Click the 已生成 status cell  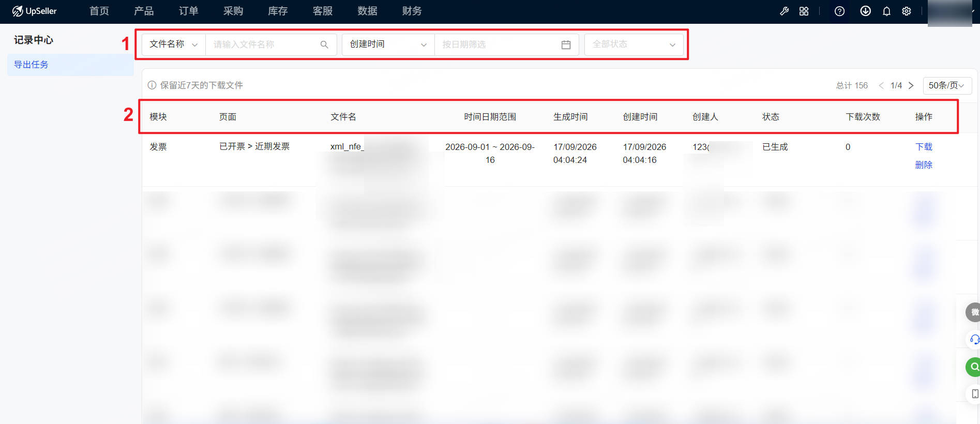(775, 147)
